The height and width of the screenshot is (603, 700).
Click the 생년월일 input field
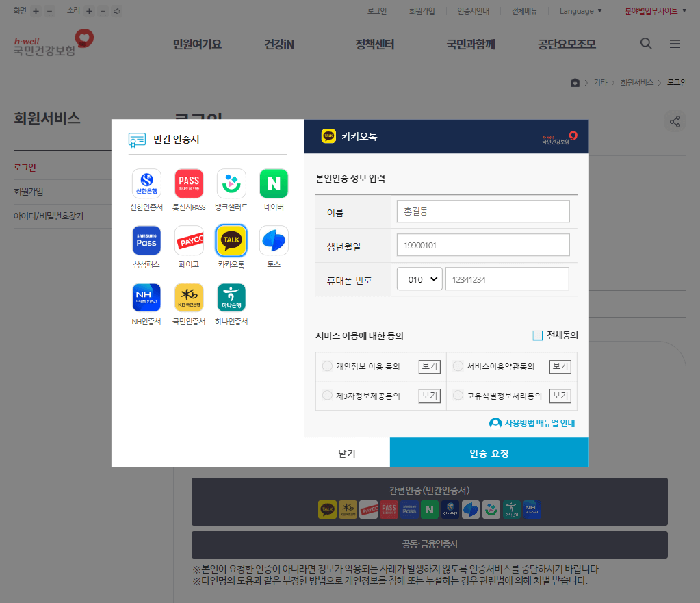click(483, 245)
